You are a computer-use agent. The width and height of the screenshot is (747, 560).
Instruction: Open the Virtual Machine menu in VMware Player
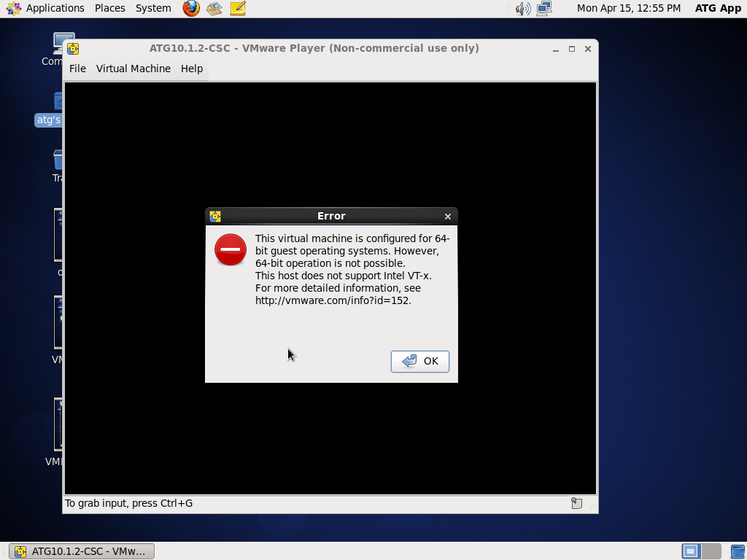tap(133, 68)
